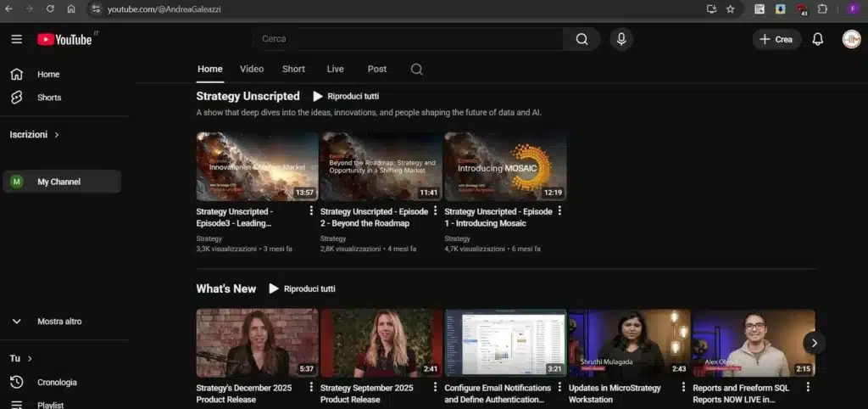The image size is (868, 409).
Task: Open the hamburger guide menu
Action: 17,39
